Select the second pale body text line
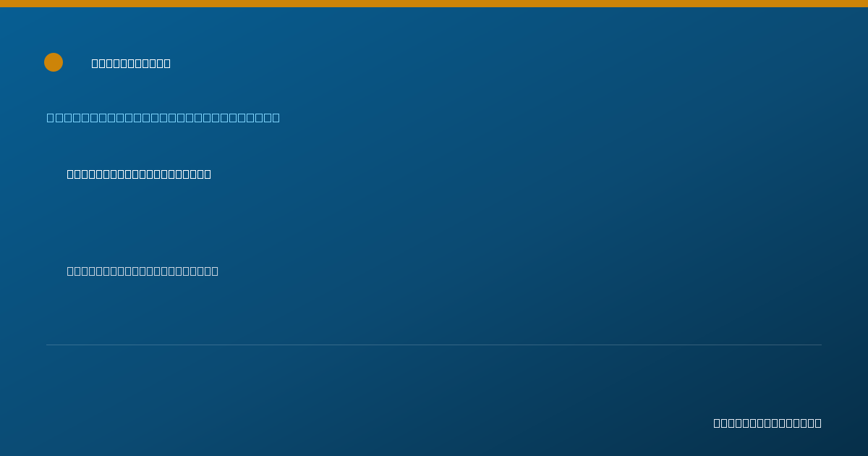 142,271
